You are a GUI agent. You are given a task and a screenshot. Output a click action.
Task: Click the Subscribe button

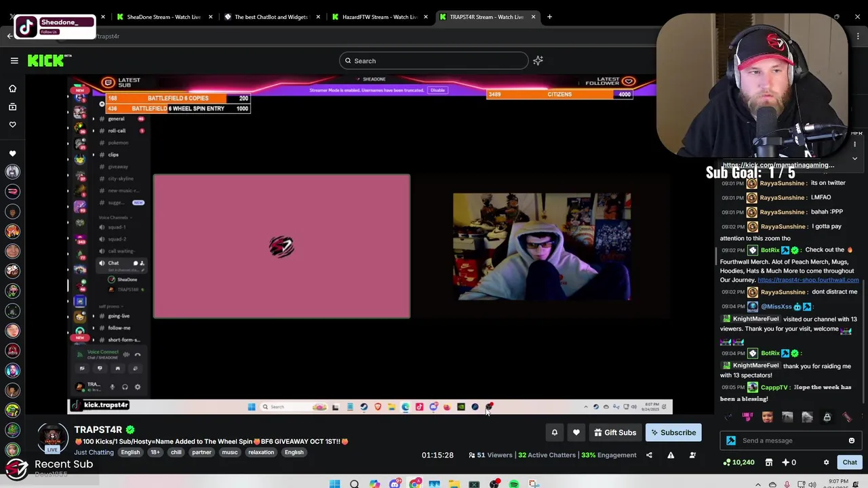coord(673,432)
